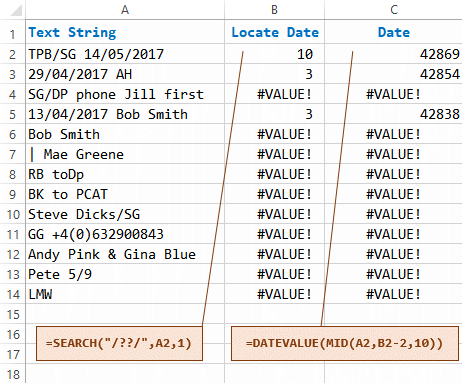The width and height of the screenshot is (462, 383).
Task: Select cell '| Mae Greene'
Action: tap(125, 154)
